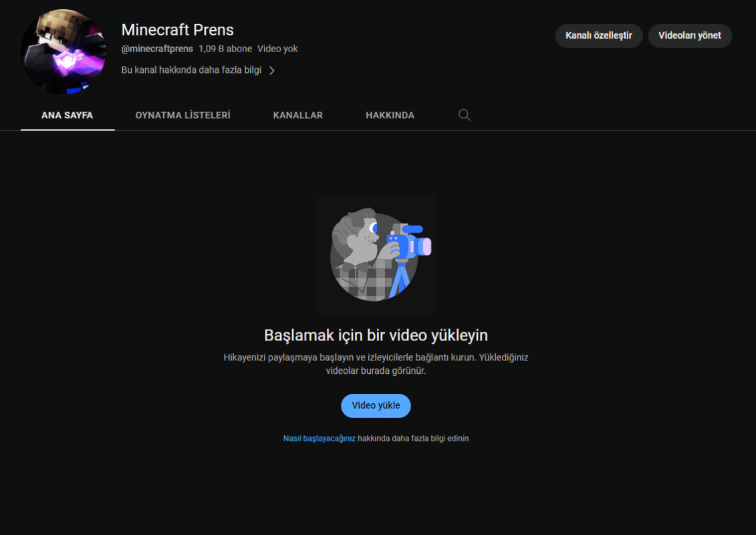Follow the Nasıl başlayacağınız link
The width and height of the screenshot is (756, 535).
[x=320, y=439]
